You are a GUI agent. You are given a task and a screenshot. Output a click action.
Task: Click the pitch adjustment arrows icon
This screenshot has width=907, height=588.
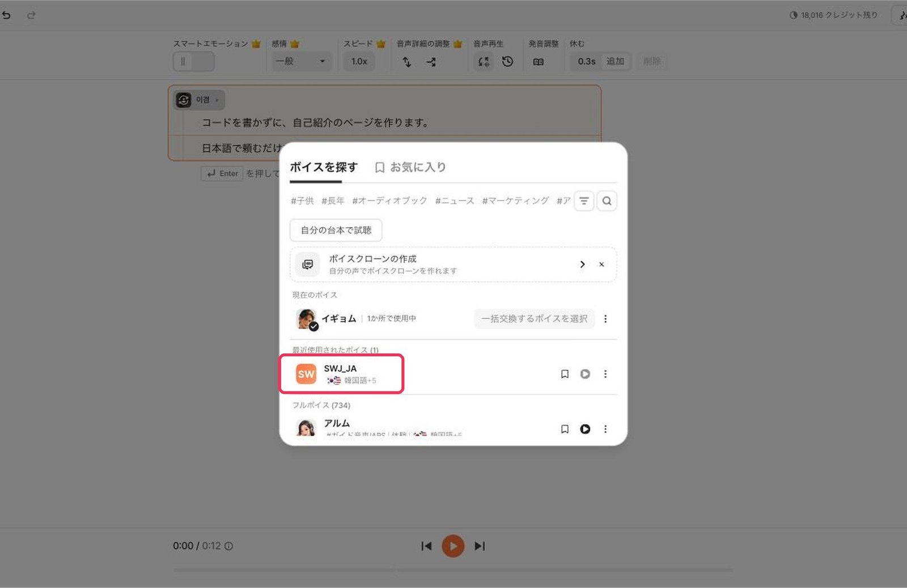click(x=406, y=62)
